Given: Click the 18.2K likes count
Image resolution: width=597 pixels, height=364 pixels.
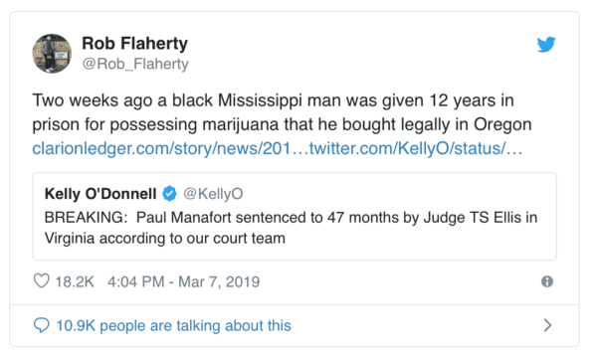Looking at the screenshot, I should (x=75, y=282).
